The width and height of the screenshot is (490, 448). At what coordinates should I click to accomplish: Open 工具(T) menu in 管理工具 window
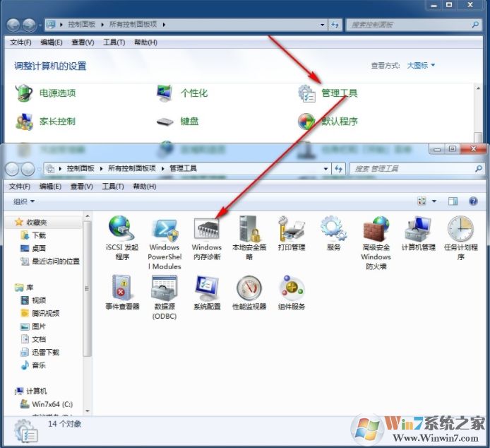[x=113, y=187]
